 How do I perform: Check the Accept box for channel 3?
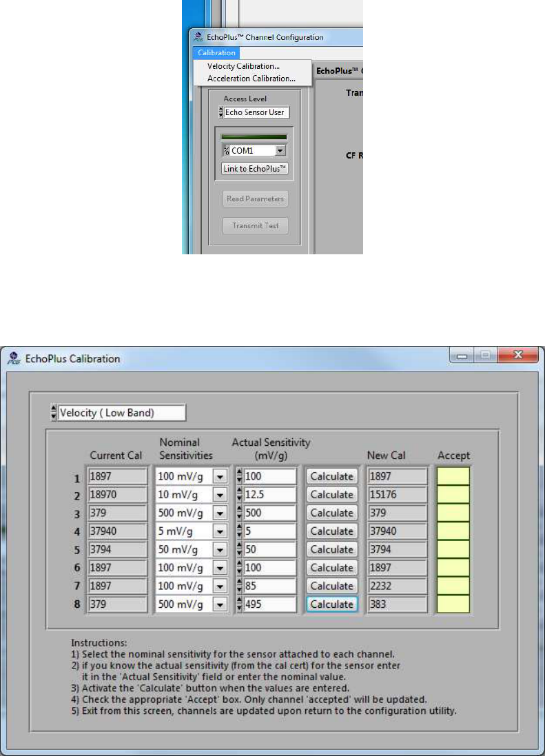453,513
